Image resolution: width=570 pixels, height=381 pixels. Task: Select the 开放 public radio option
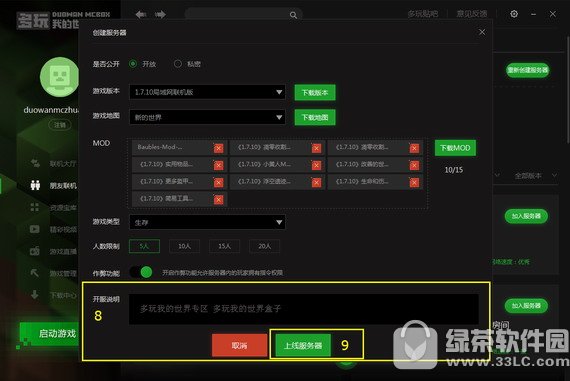pyautogui.click(x=133, y=64)
